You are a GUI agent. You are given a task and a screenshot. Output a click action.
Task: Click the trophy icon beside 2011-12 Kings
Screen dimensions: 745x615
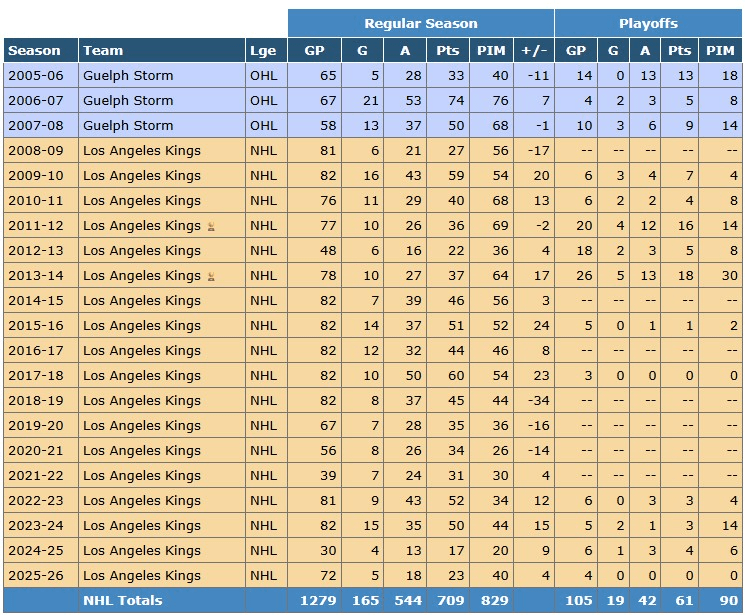click(211, 226)
